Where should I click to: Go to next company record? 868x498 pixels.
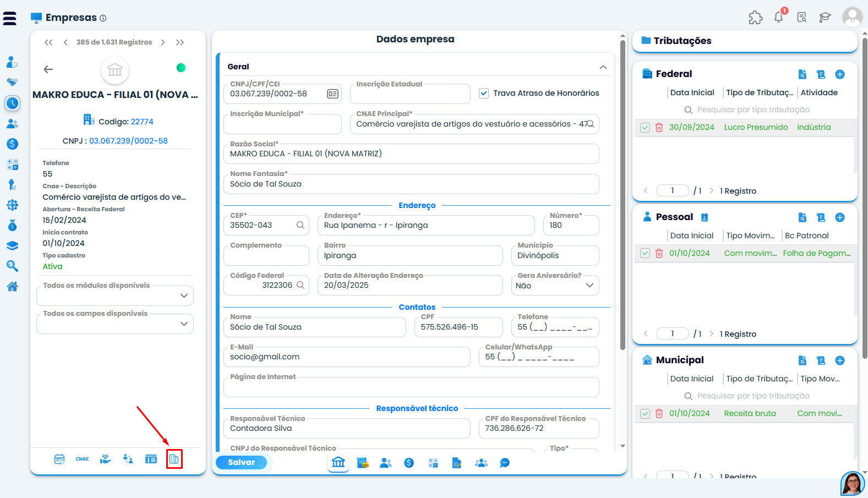pyautogui.click(x=163, y=42)
